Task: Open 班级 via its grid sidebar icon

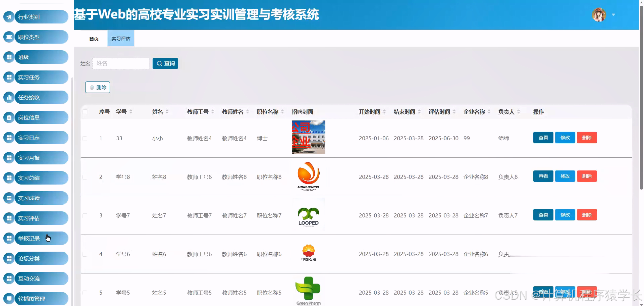Action: 9,57
